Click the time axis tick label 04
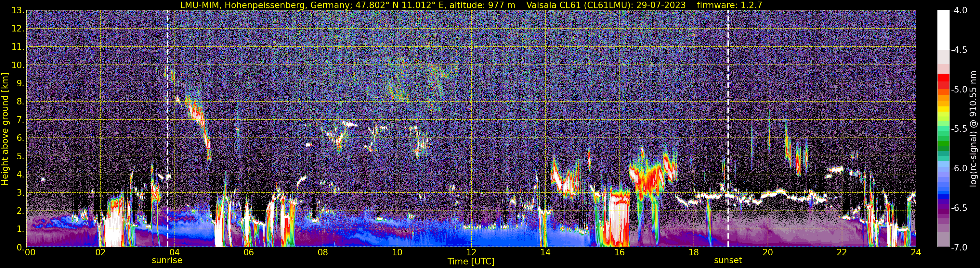The image size is (980, 268). tap(175, 253)
